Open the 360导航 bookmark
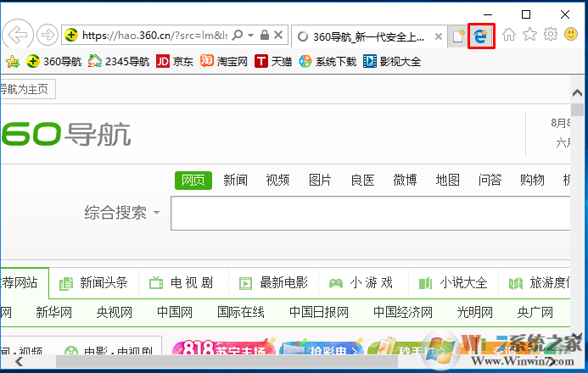 (54, 61)
